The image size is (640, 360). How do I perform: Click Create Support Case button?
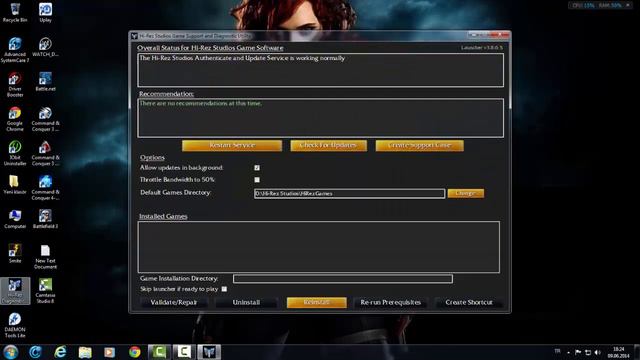click(x=420, y=145)
